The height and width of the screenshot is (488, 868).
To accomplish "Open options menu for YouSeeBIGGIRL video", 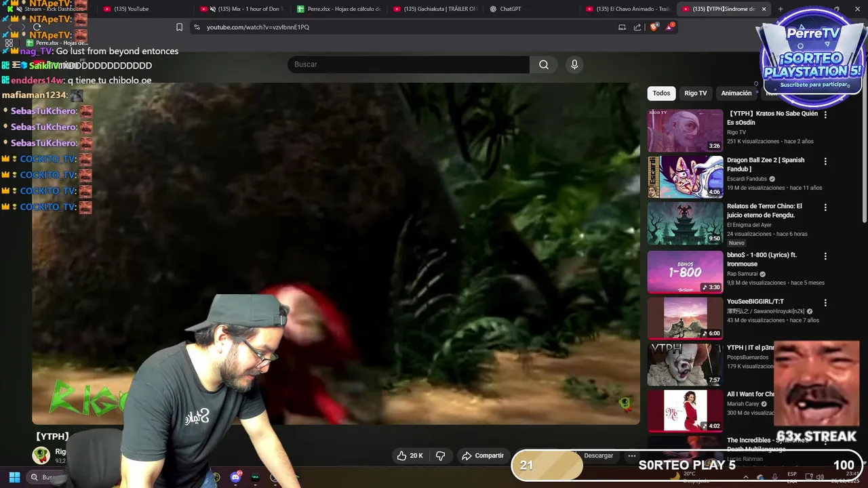I will [825, 303].
